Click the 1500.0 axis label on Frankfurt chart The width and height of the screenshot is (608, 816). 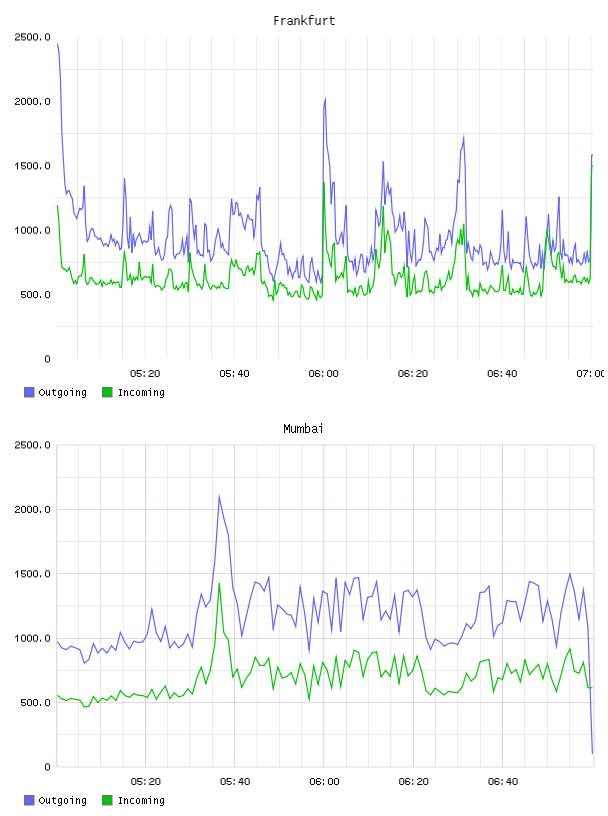pos(32,166)
